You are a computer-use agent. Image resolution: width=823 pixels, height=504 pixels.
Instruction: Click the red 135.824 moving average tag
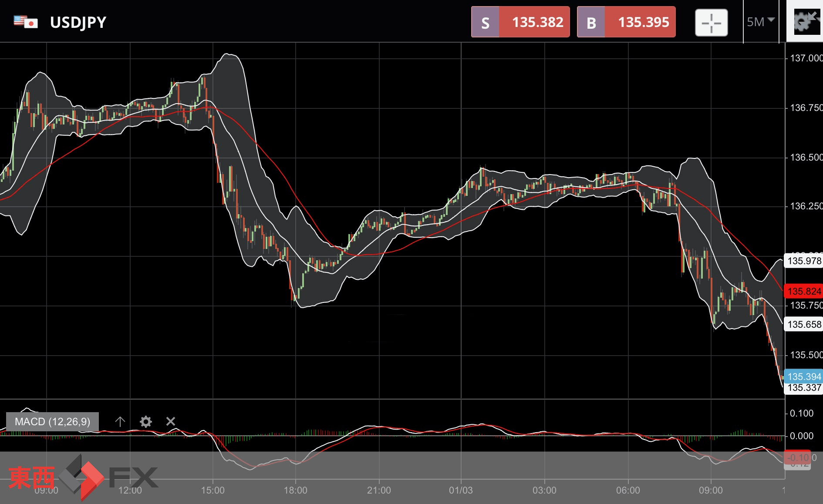pos(804,291)
